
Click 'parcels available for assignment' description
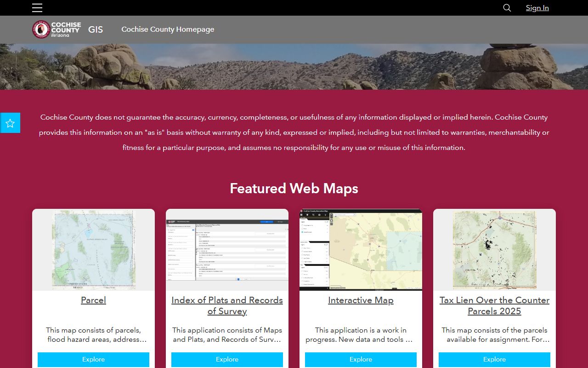pos(494,335)
